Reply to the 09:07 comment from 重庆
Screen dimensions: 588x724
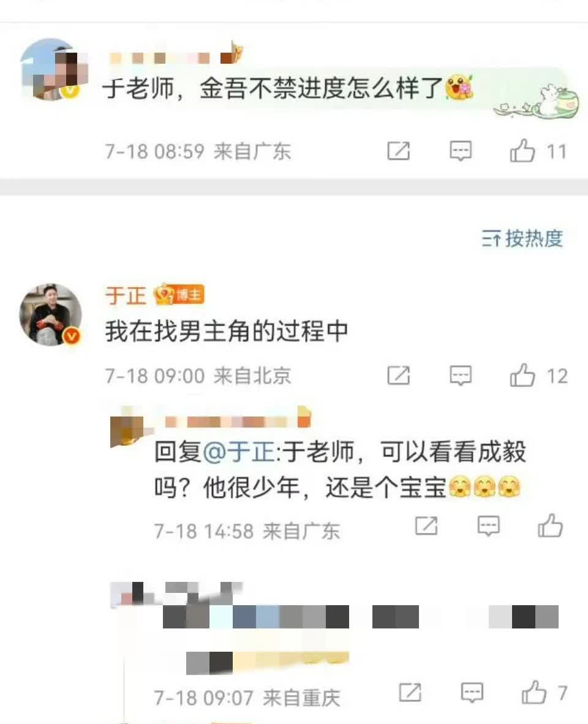[472, 693]
